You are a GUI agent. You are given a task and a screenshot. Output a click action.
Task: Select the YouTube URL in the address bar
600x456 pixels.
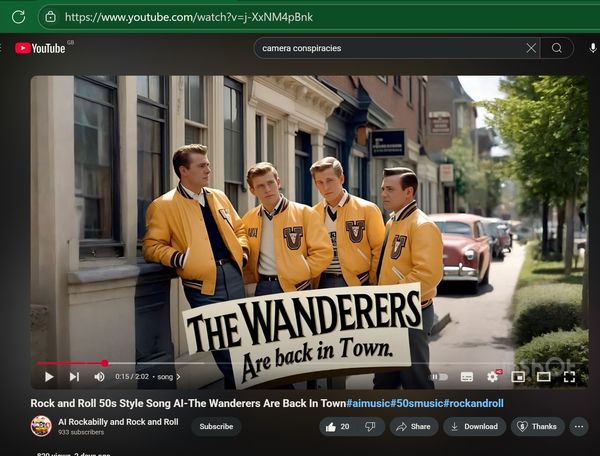pyautogui.click(x=189, y=17)
